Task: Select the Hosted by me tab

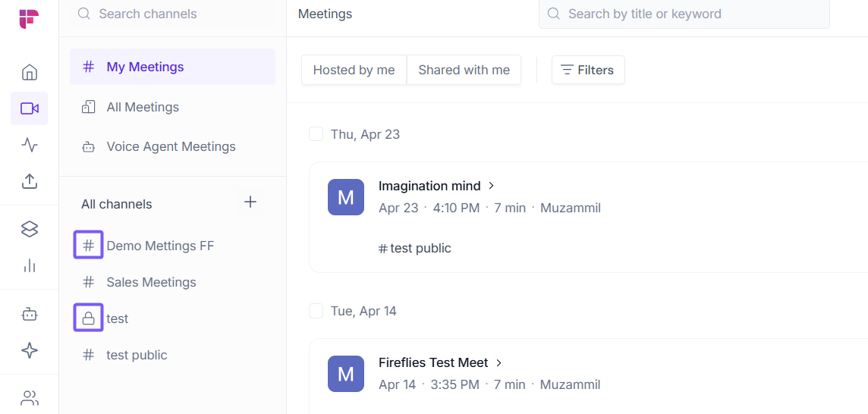Action: point(354,70)
